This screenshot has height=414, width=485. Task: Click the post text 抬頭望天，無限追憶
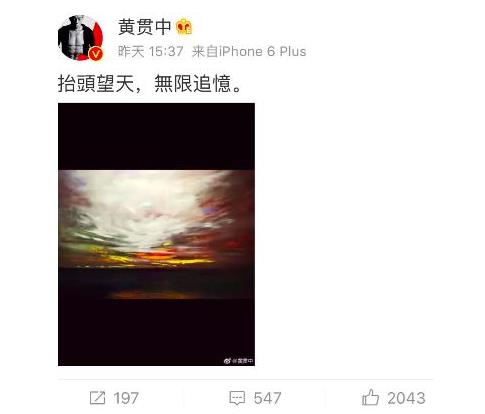pyautogui.click(x=149, y=83)
